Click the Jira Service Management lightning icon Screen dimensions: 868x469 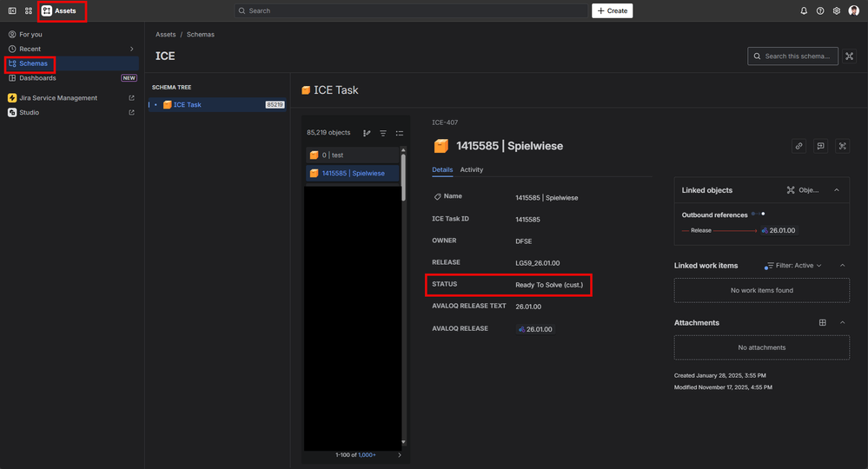12,98
